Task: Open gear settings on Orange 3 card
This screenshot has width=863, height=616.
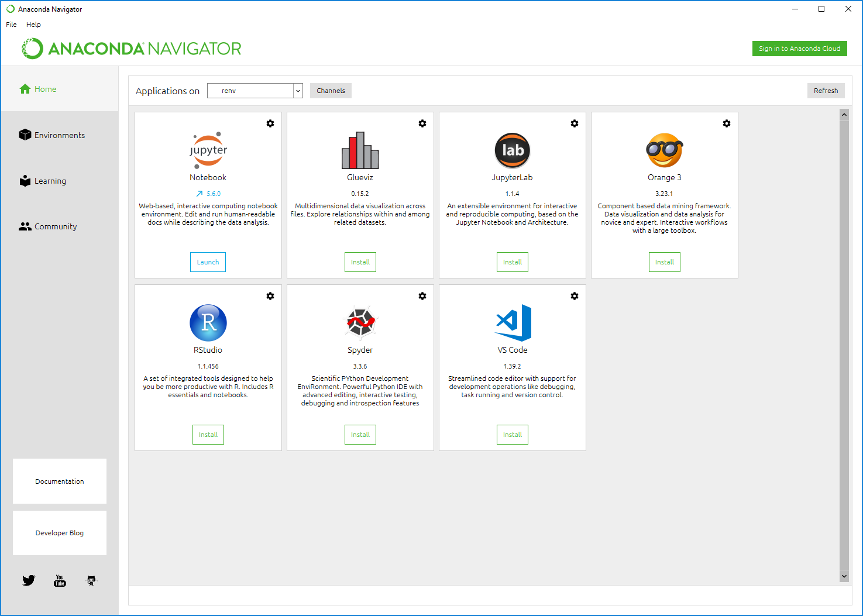Action: [727, 123]
